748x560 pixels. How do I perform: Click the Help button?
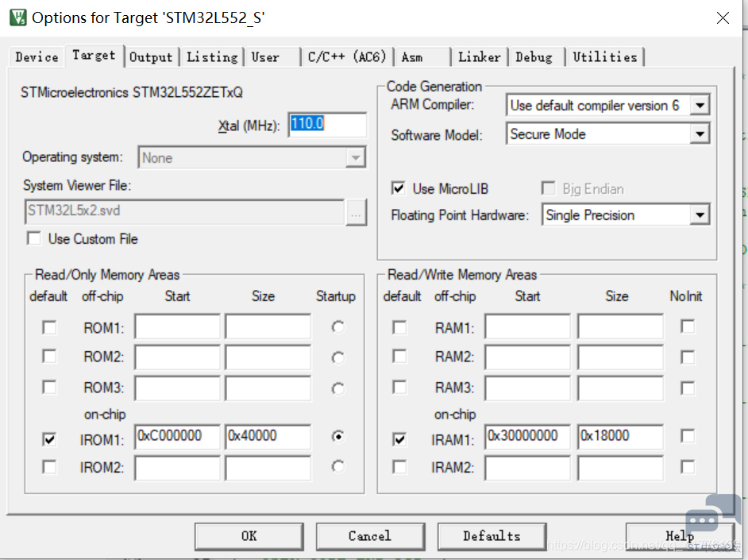pyautogui.click(x=680, y=536)
